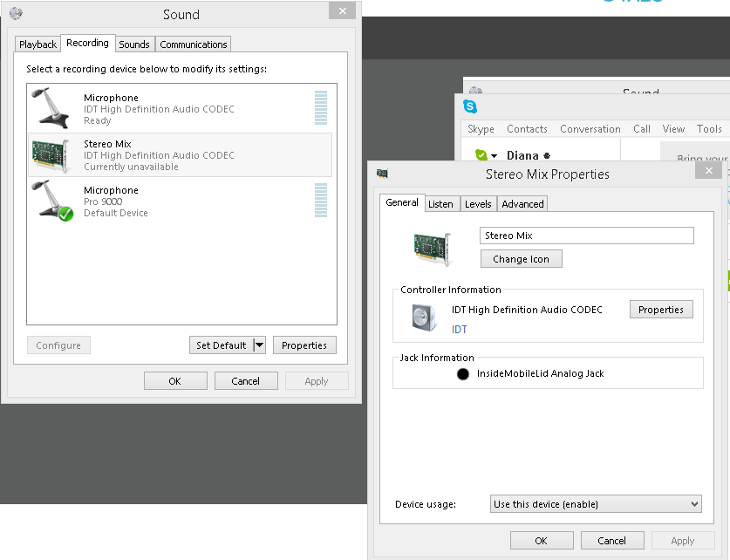Open the Tools menu in Skype

tap(709, 128)
